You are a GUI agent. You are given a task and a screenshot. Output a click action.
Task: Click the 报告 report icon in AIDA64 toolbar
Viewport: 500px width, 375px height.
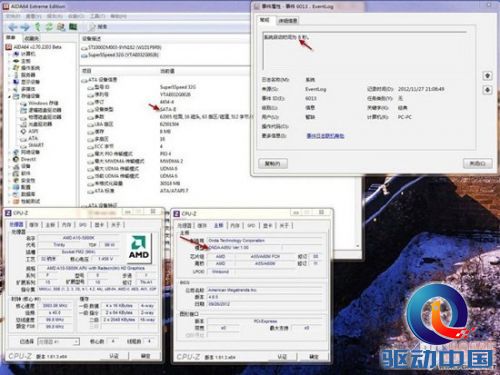click(93, 27)
